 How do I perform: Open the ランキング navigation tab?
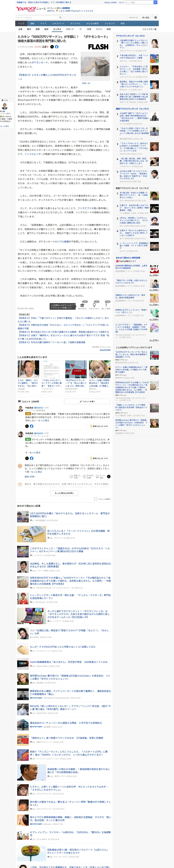point(109,24)
